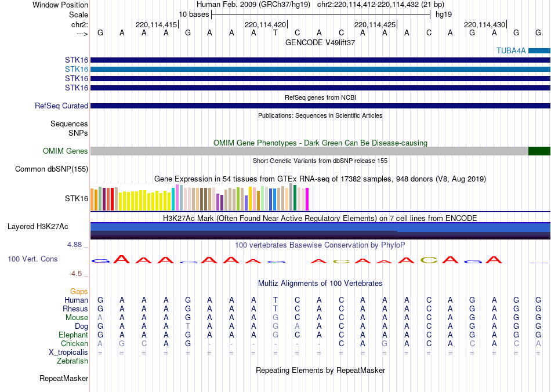Click the blue H3K27Ac signal band
This screenshot has height=392, width=551.
320,227
